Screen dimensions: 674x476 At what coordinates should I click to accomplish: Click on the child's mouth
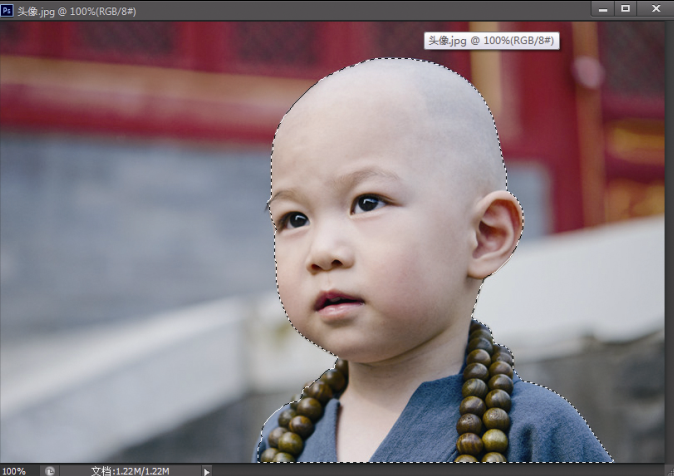click(337, 301)
